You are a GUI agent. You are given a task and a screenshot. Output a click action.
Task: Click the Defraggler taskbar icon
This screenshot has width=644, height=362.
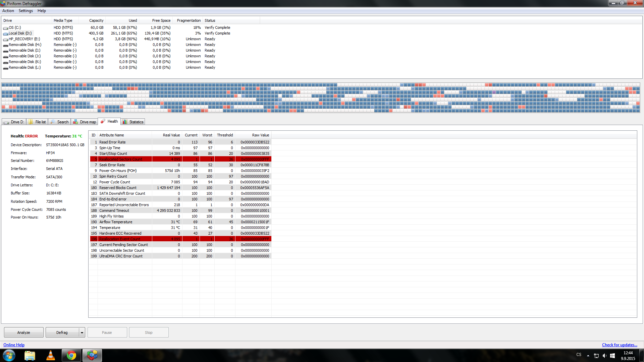pyautogui.click(x=92, y=355)
